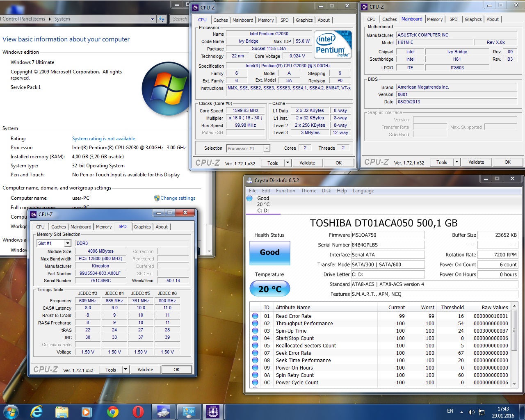Screen dimensions: 525x420
Task: Open the Function menu in CrystalDiskInfo
Action: 285,191
